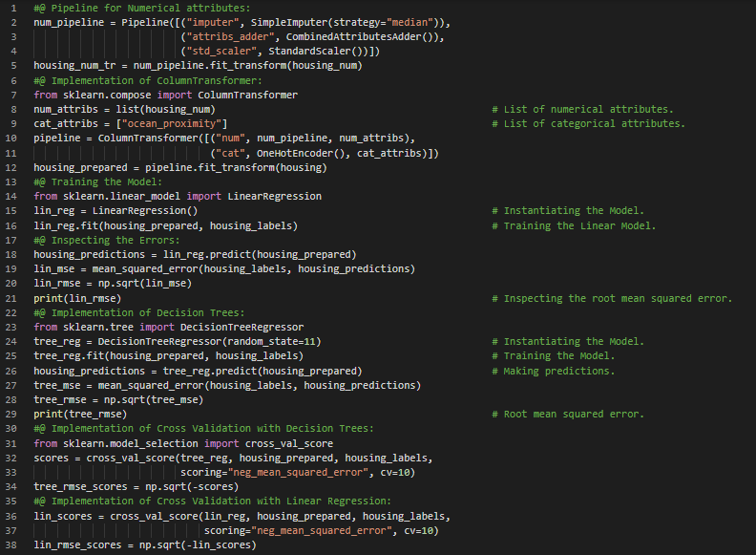Click line number 20 in the gutter

(13, 284)
